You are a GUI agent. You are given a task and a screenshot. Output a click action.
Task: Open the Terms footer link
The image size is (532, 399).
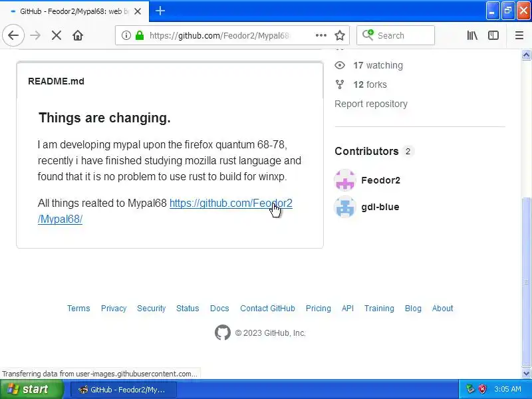click(x=78, y=308)
